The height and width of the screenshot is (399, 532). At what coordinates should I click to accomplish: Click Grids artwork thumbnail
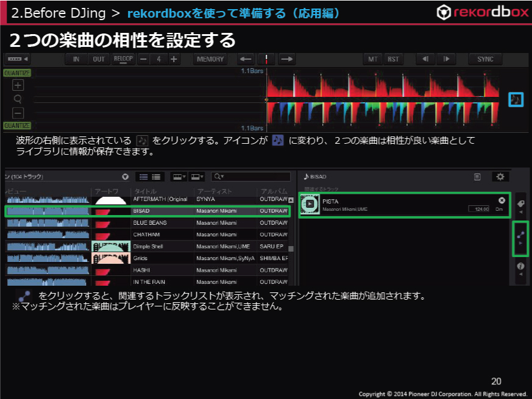pos(111,258)
